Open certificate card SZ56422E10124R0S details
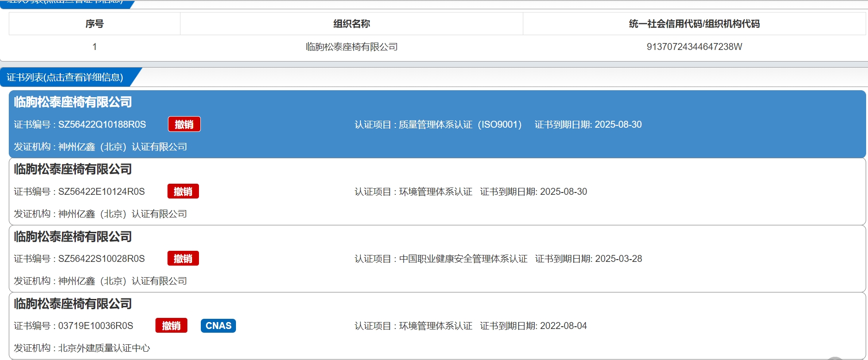Image resolution: width=868 pixels, height=360 pixels. (437, 192)
